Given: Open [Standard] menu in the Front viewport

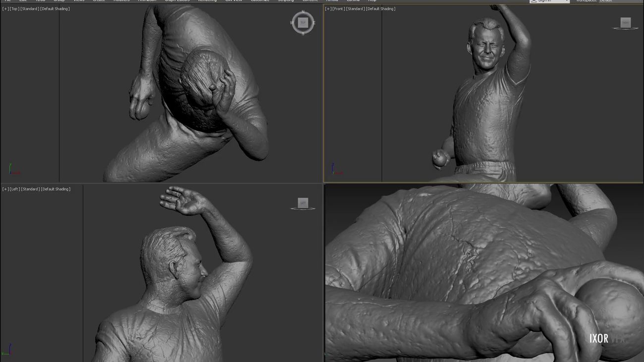Looking at the screenshot, I should pos(355,9).
